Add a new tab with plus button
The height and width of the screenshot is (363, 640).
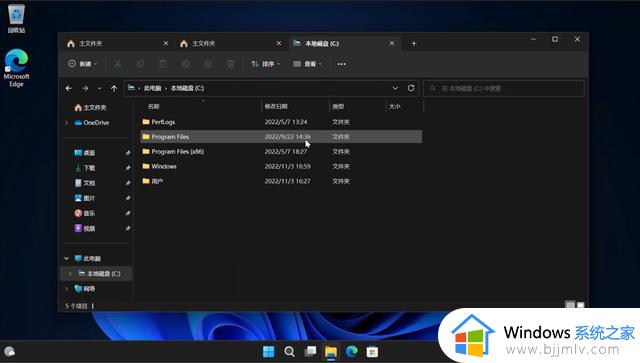[413, 43]
